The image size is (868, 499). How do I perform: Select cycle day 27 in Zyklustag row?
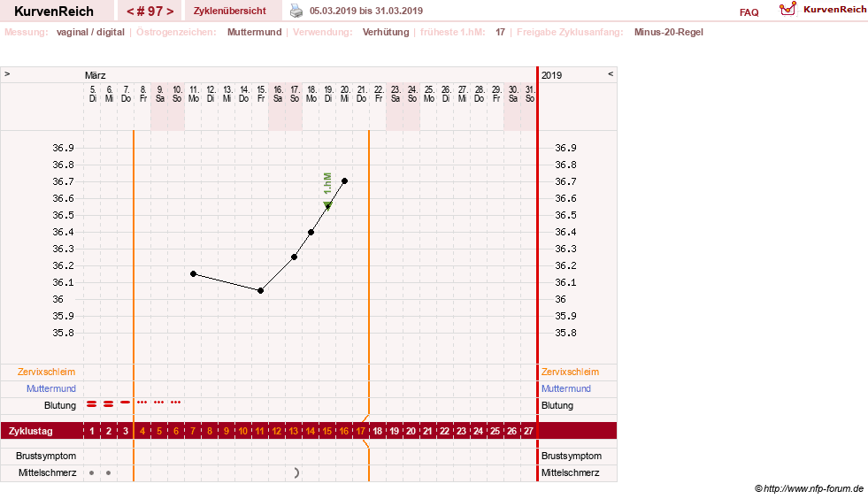(x=528, y=431)
